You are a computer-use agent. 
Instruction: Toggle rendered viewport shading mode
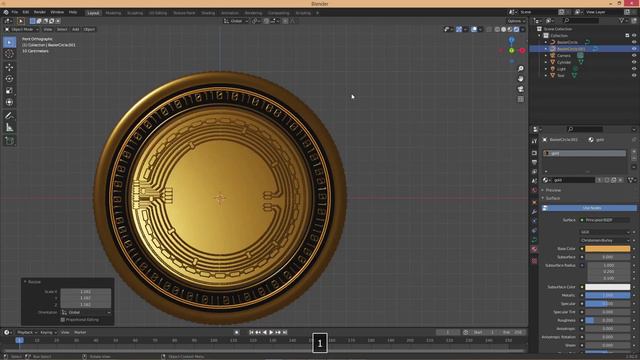point(516,29)
